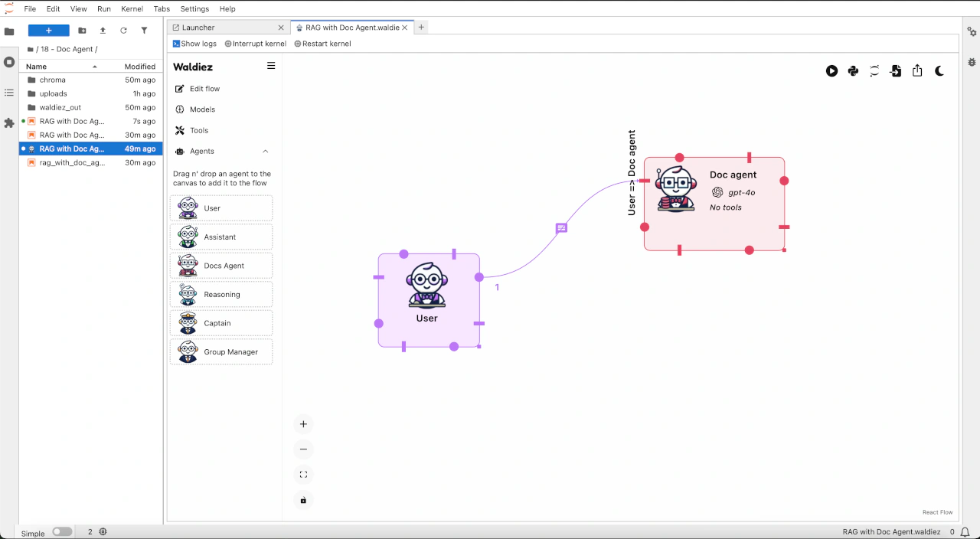Click the canvas zoom out button
The height and width of the screenshot is (539, 980).
click(x=303, y=449)
